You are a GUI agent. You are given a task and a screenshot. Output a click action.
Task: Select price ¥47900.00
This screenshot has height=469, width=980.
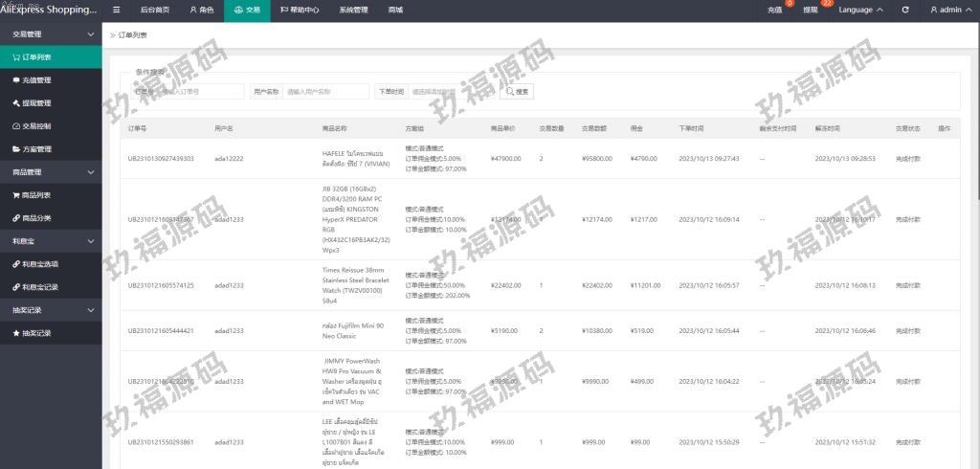pyautogui.click(x=506, y=159)
